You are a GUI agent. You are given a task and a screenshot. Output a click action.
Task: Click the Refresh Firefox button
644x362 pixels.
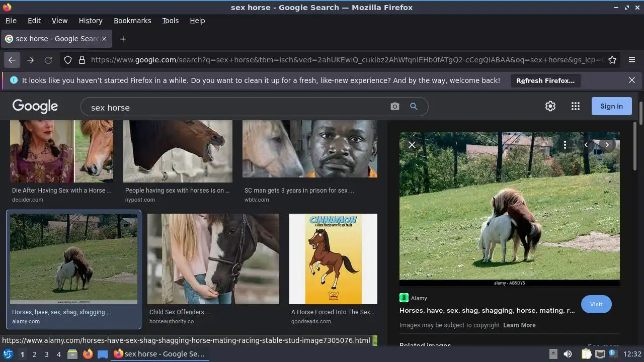click(x=545, y=80)
